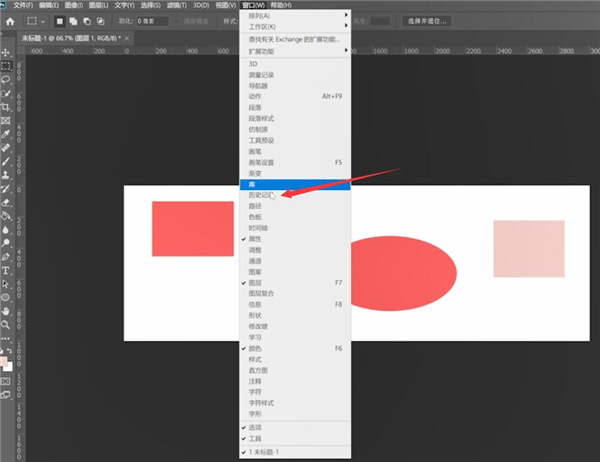Screen dimensions: 600x462
Task: Select the Eraser tool
Action: tap(6, 202)
